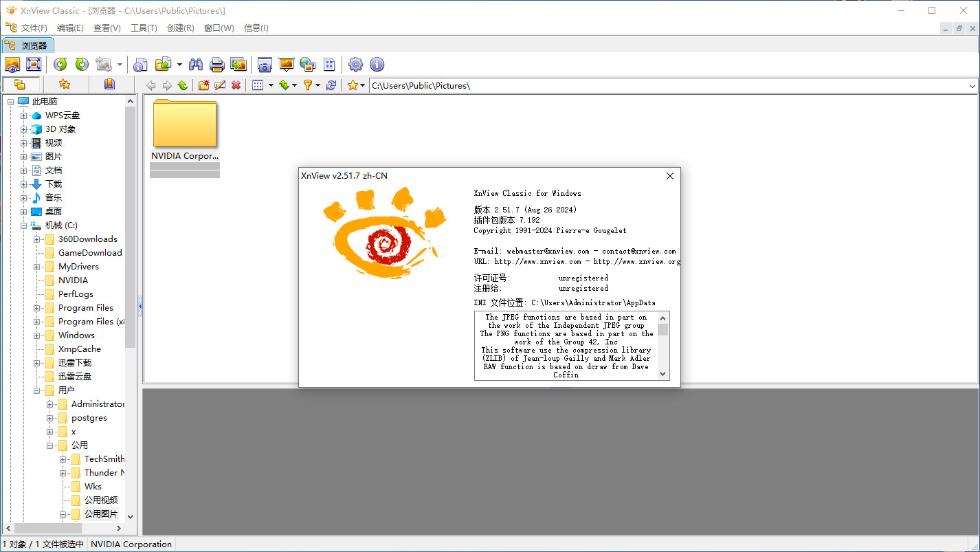
Task: Click the rename file icon
Action: pyautogui.click(x=220, y=85)
